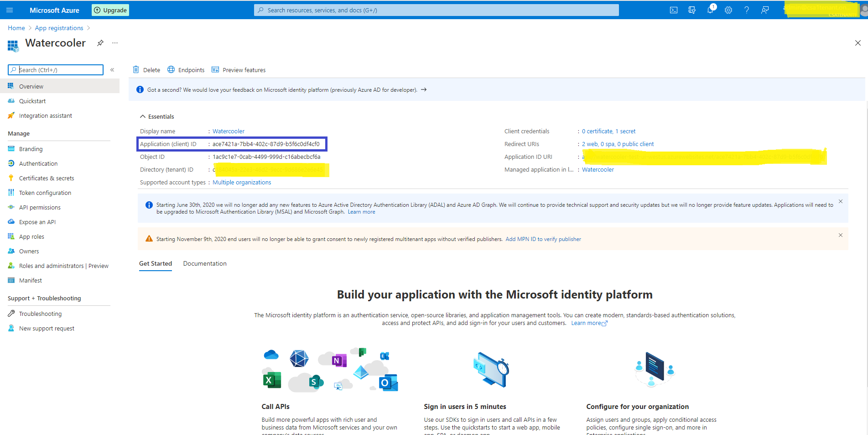Image resolution: width=868 pixels, height=435 pixels.
Task: Dismiss the verified publisher warning
Action: pos(841,235)
